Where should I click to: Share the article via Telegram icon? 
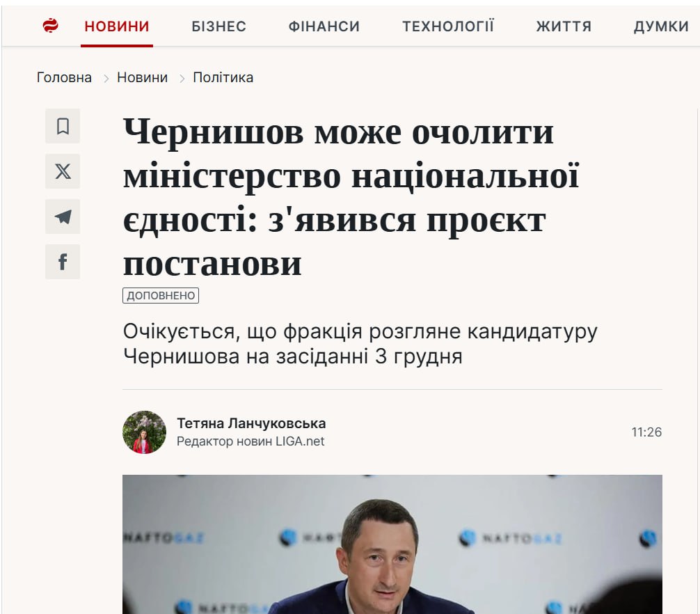(x=63, y=217)
